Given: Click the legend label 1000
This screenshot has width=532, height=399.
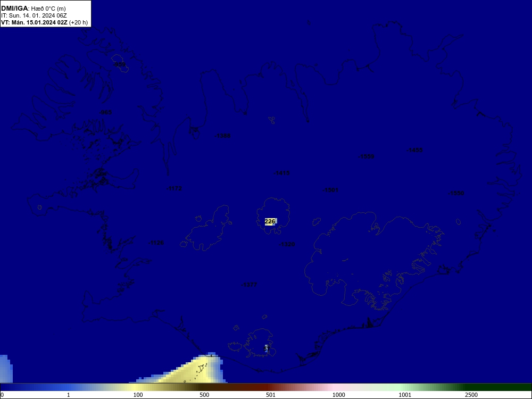Looking at the screenshot, I should point(338,395).
